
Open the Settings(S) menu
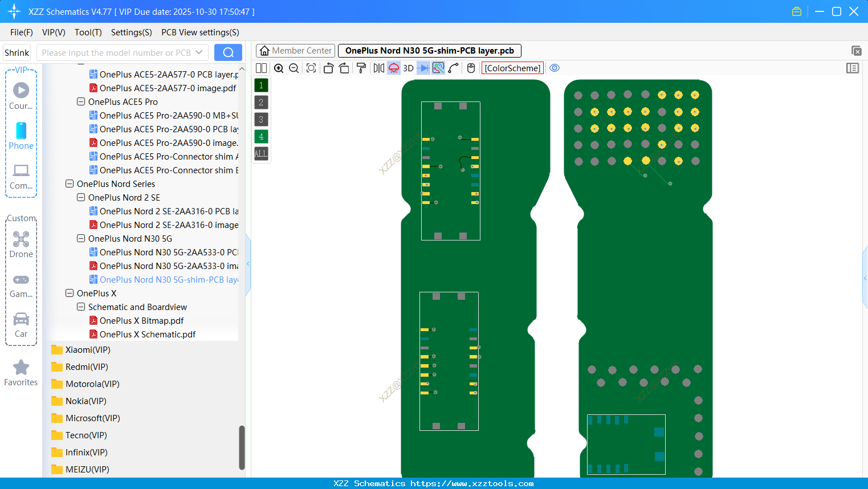point(131,32)
